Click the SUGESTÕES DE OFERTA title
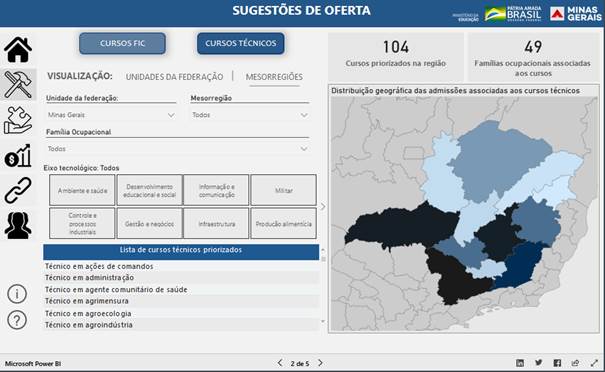Viewport: 605px width, 372px height. pyautogui.click(x=301, y=11)
